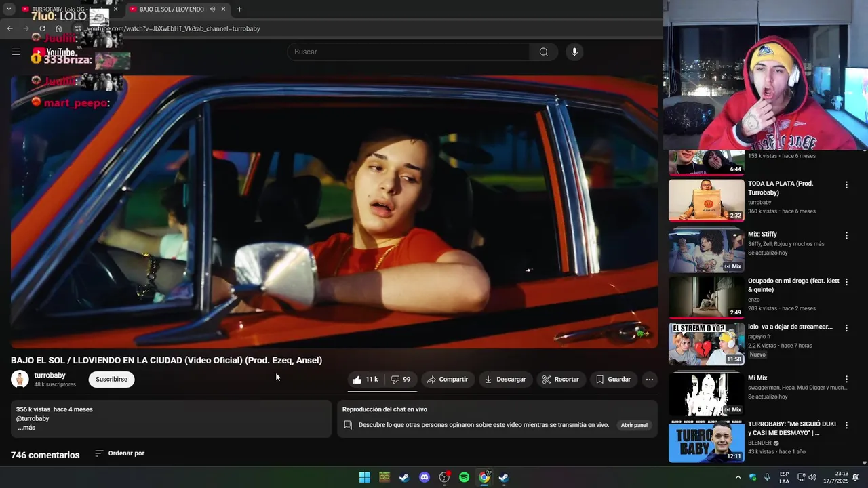Subscribe to turrobaby channel
Viewport: 868px width, 488px height.
[x=111, y=380]
